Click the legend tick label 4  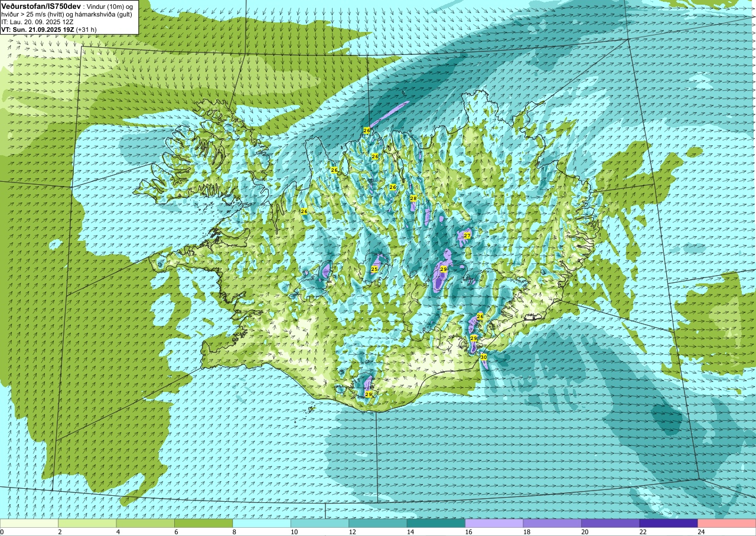(118, 532)
